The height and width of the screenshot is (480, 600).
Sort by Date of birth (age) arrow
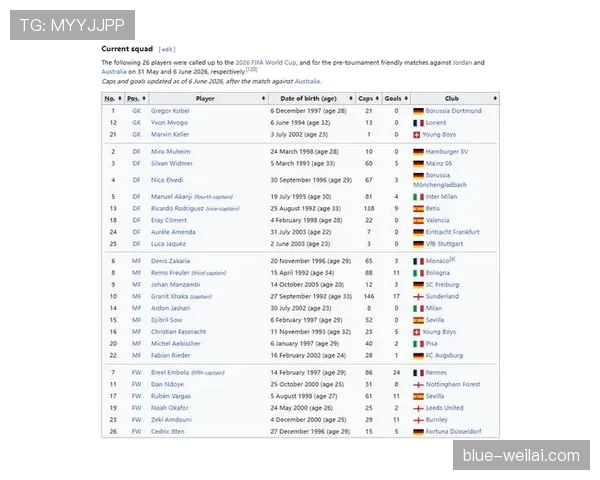click(x=351, y=98)
